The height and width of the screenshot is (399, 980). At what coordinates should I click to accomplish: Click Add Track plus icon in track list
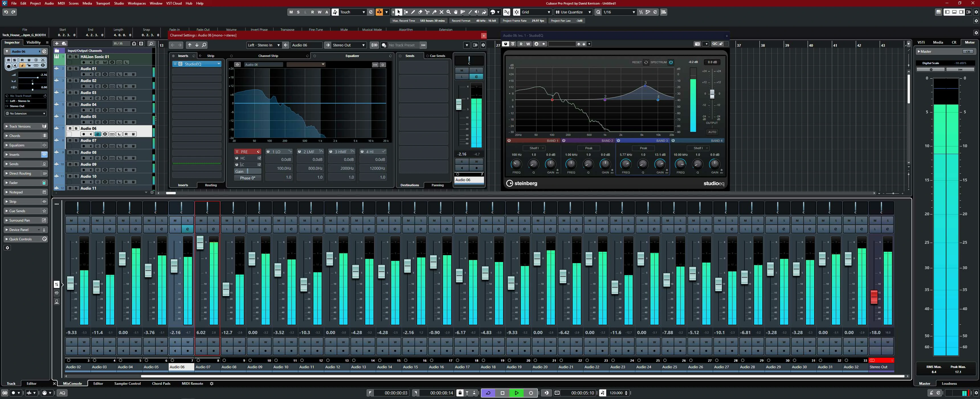click(57, 43)
